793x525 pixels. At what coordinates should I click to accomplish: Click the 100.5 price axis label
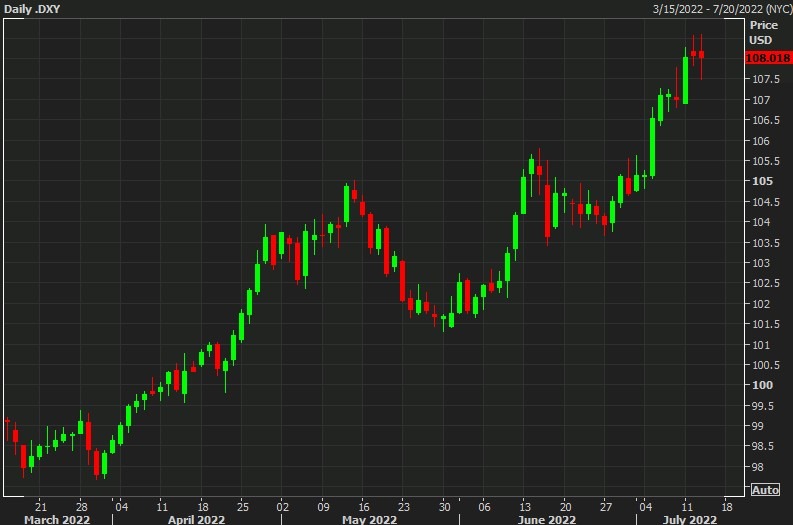(766, 365)
